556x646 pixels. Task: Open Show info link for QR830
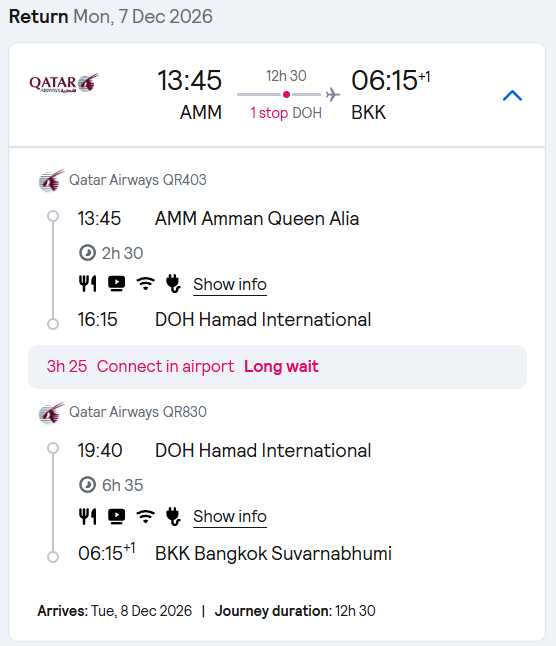click(230, 516)
